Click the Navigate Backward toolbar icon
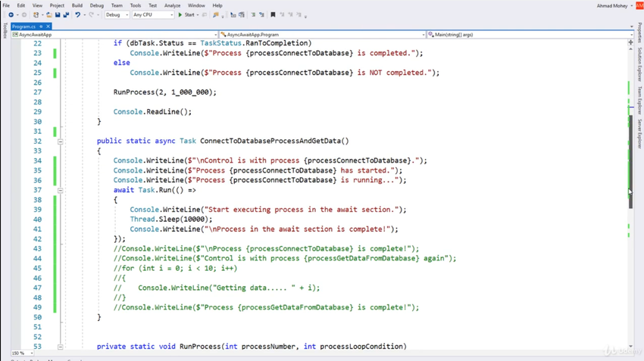 tap(11, 15)
